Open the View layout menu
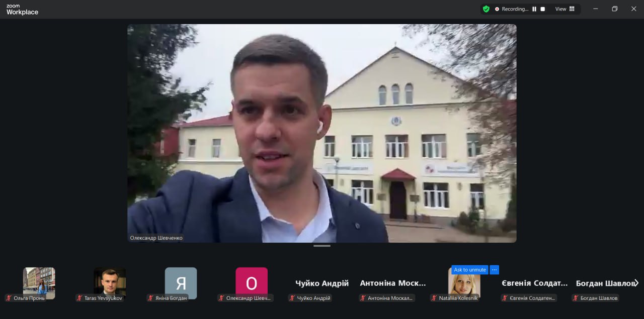 click(x=565, y=9)
